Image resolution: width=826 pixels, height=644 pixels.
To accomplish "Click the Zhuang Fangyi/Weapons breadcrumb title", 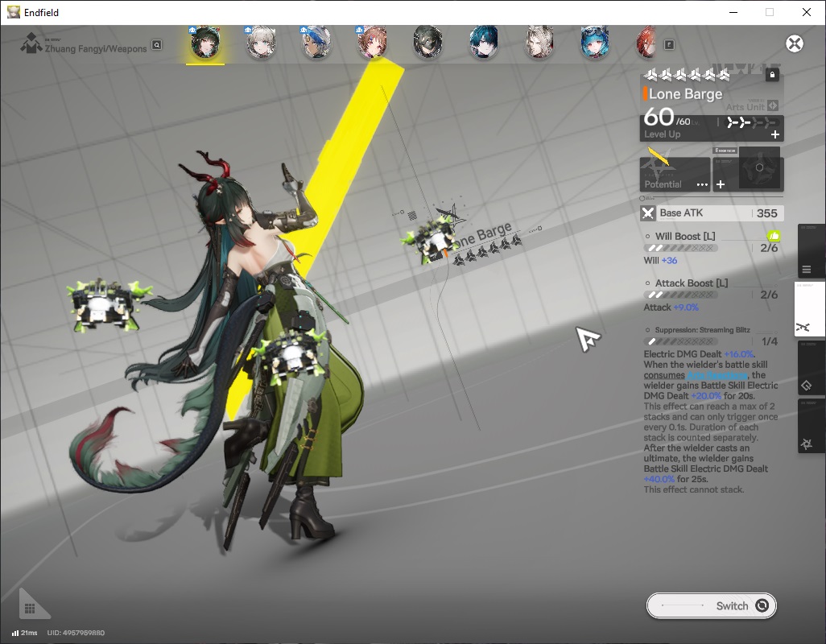I will tap(95, 49).
